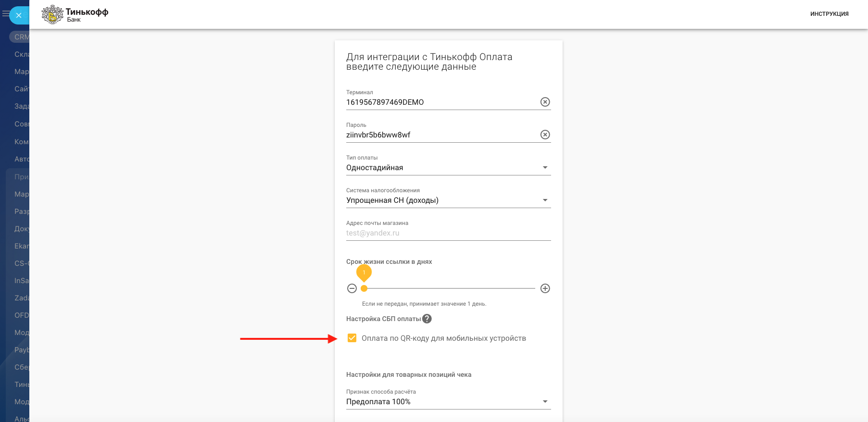Viewport: 868px width, 422px height.
Task: Close the panel with the blue X button
Action: pyautogui.click(x=19, y=15)
